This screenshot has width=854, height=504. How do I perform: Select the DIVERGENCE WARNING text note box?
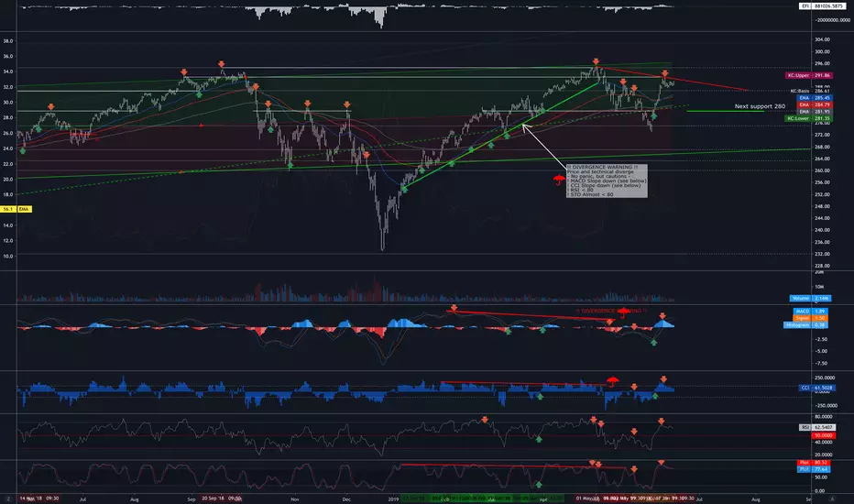(607, 181)
